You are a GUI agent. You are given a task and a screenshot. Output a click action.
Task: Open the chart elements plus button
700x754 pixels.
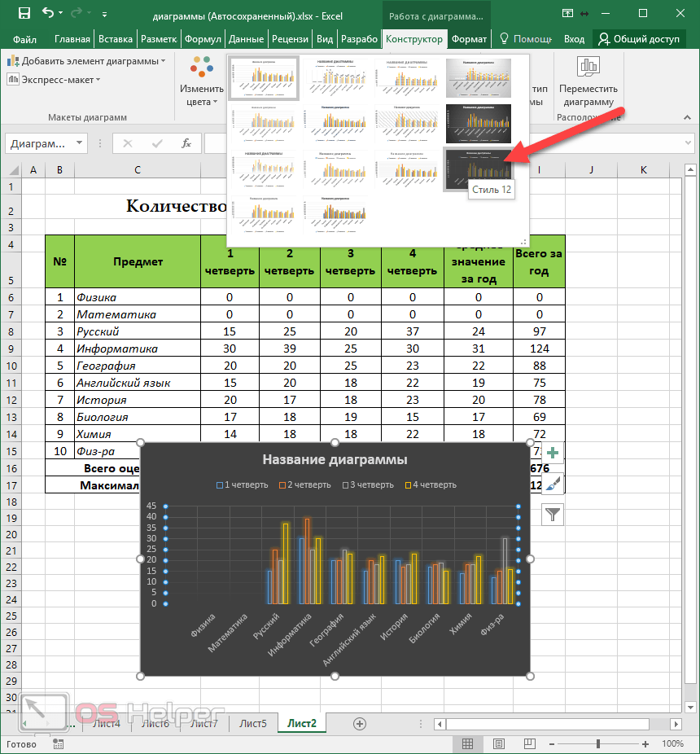coord(553,453)
